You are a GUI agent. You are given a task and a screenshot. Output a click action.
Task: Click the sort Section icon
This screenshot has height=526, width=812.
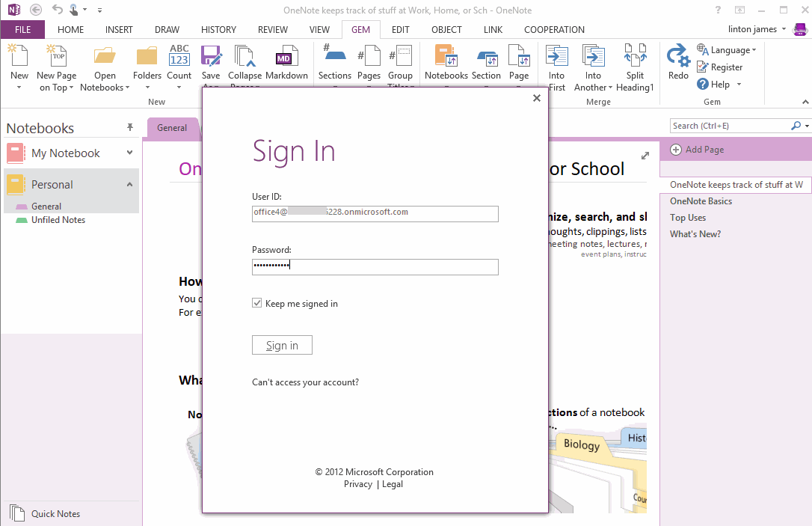click(x=486, y=58)
